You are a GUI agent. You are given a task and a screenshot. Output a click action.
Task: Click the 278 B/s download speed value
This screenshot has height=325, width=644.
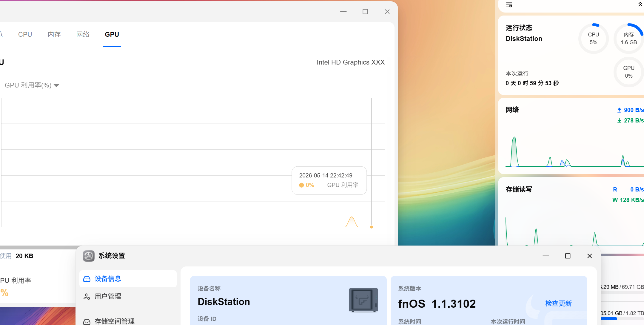pos(634,120)
